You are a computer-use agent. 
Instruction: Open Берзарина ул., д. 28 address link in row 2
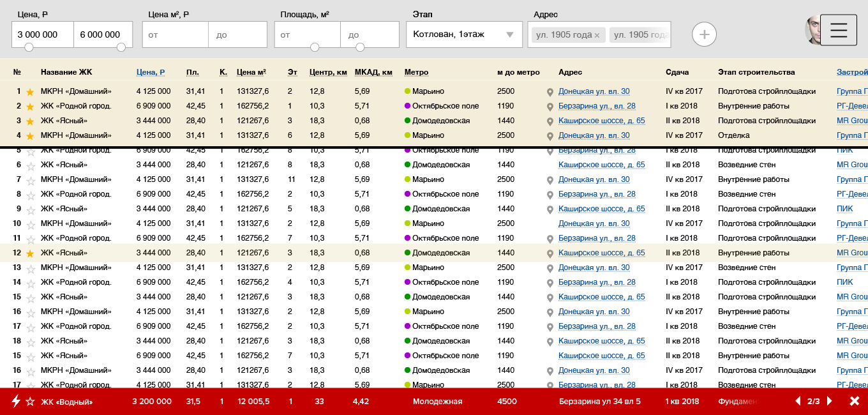(x=597, y=106)
